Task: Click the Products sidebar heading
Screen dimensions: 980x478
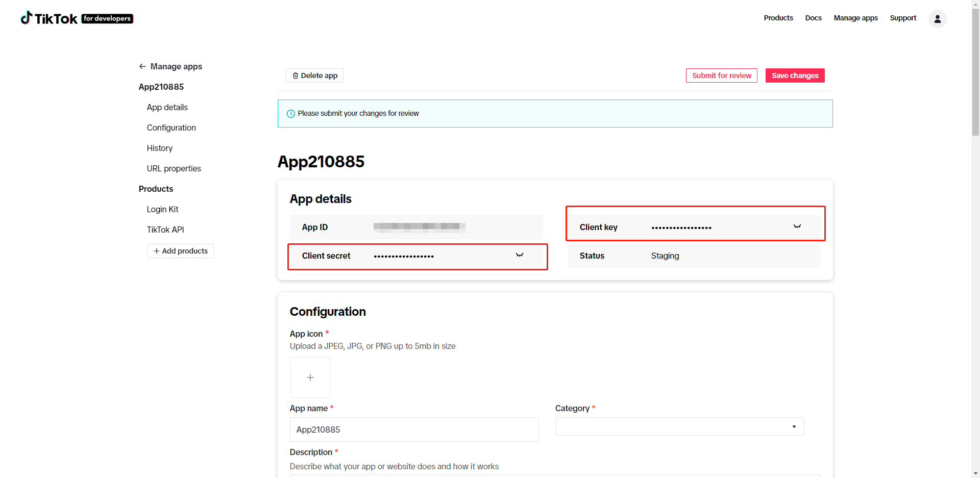Action: [x=156, y=189]
